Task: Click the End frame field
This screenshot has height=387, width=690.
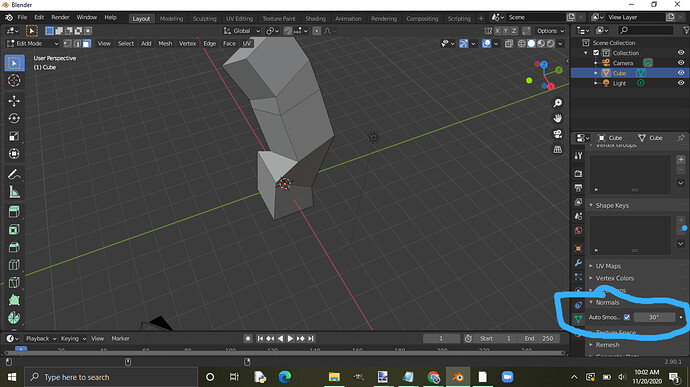Action: coord(539,339)
